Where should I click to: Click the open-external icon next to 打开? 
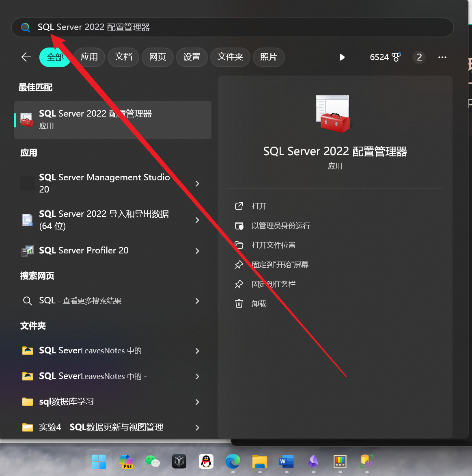click(239, 206)
